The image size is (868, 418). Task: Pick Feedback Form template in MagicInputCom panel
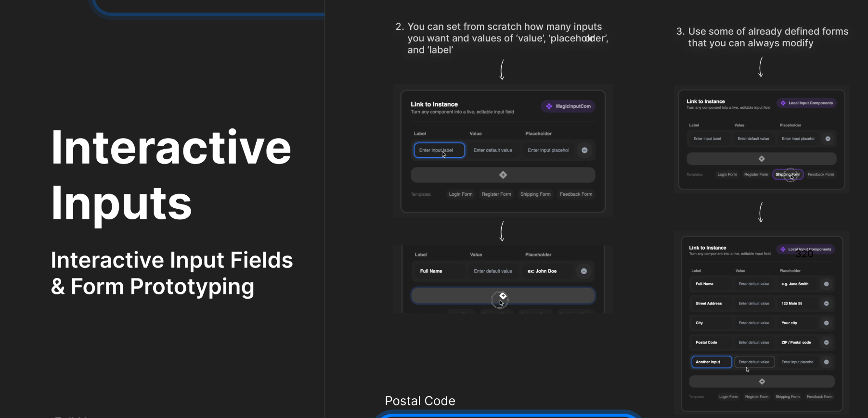pos(576,194)
